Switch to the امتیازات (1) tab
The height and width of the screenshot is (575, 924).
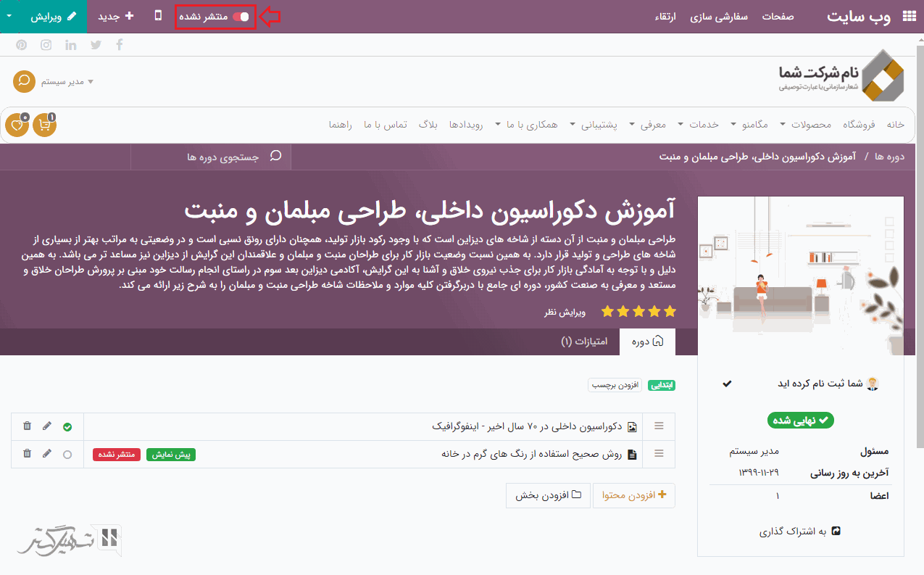click(584, 342)
